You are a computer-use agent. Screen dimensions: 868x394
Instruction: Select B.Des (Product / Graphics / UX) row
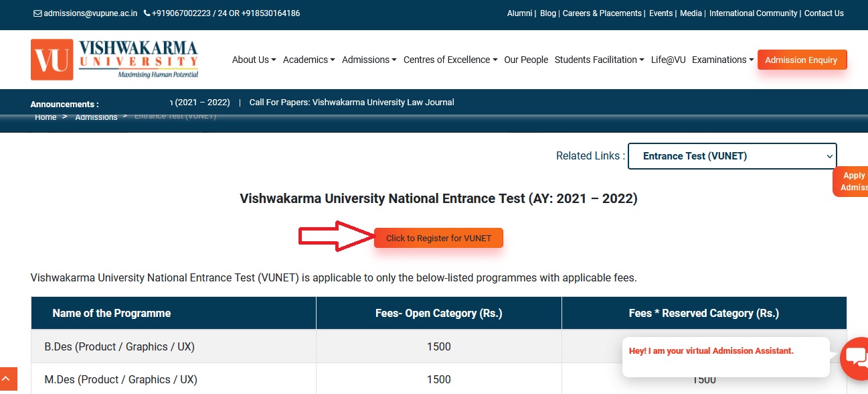pyautogui.click(x=438, y=346)
